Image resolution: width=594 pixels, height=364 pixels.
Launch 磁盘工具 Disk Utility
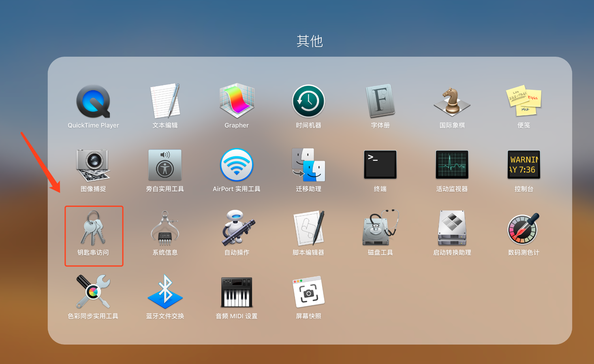click(x=380, y=229)
